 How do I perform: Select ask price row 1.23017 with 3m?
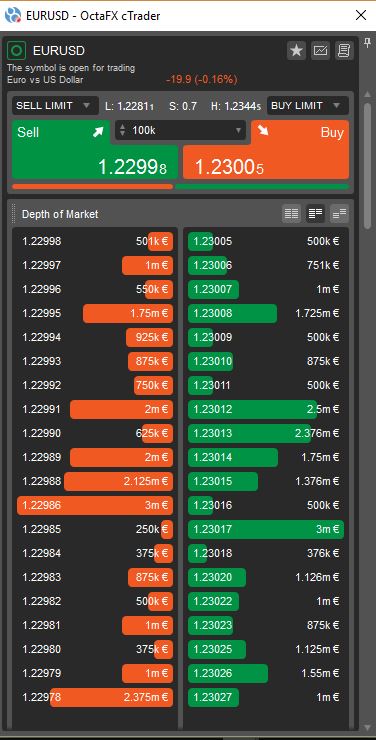point(266,530)
